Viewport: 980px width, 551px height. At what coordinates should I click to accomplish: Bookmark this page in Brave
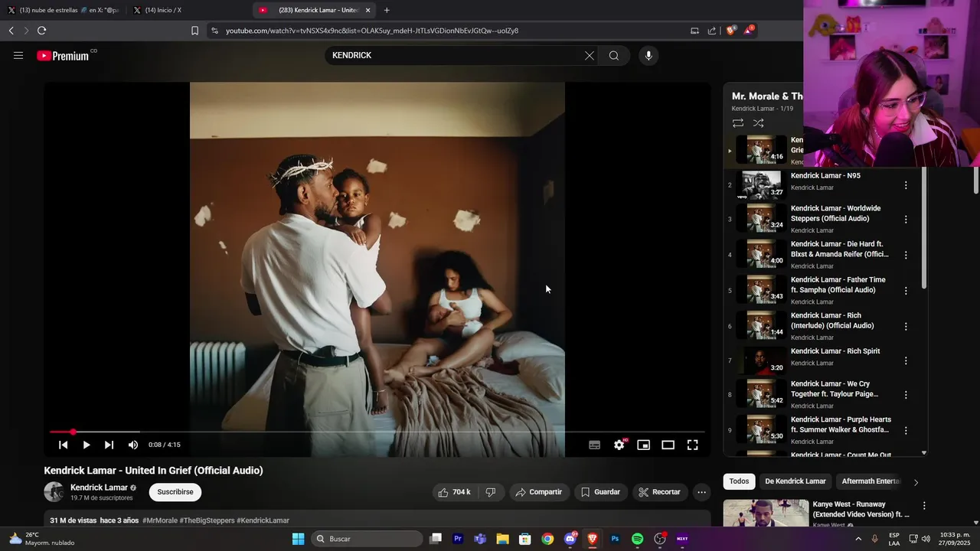coord(194,31)
